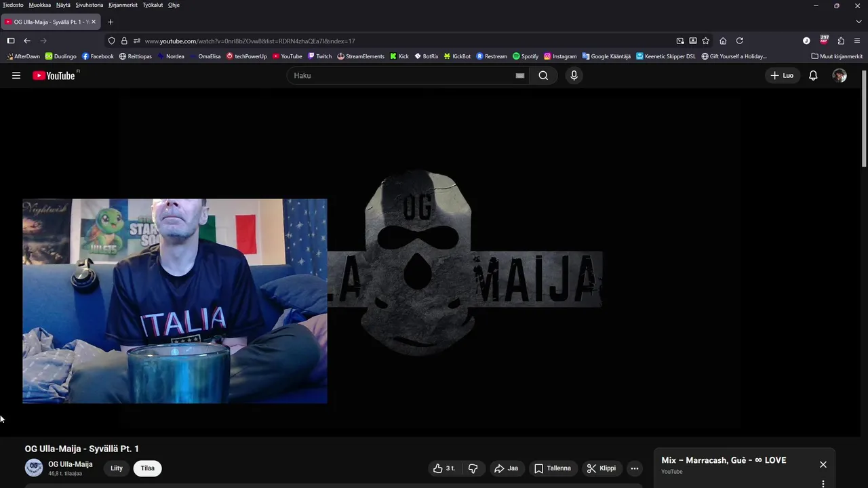Open Instagram bookmark
Viewport: 868px width, 488px height.
click(560, 56)
